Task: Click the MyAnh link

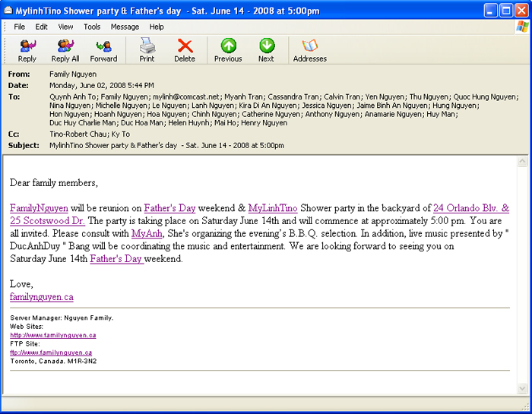Action: pos(147,234)
